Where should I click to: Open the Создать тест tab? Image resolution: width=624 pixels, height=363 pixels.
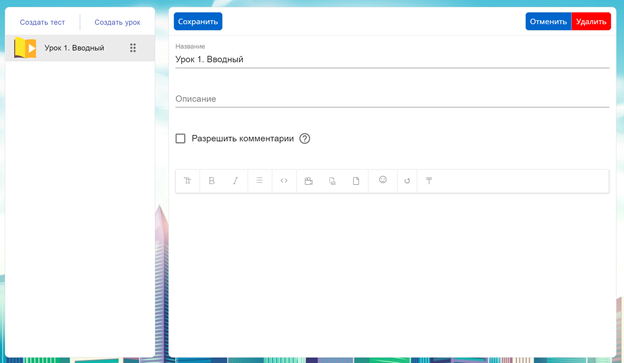click(x=42, y=22)
